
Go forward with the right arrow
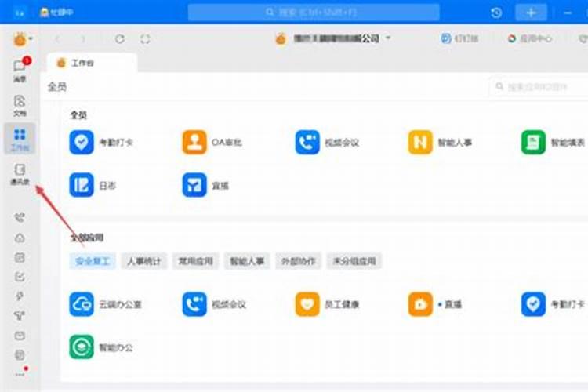[x=83, y=38]
